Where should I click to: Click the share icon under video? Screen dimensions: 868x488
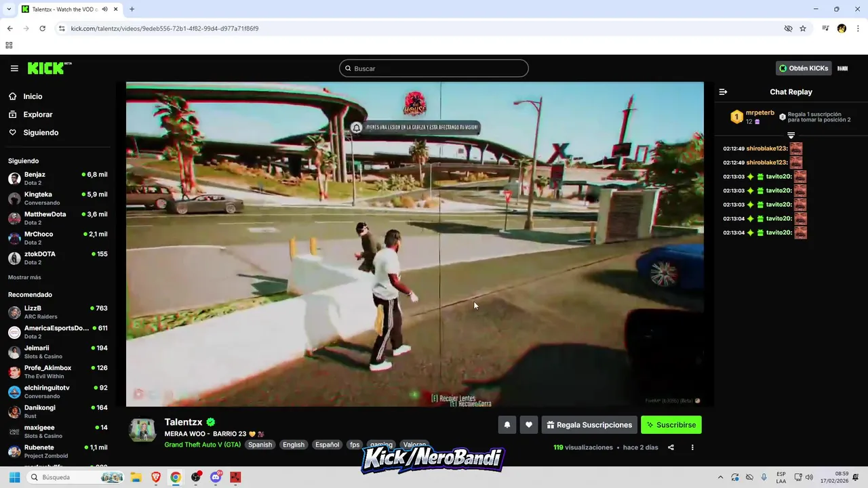671,447
